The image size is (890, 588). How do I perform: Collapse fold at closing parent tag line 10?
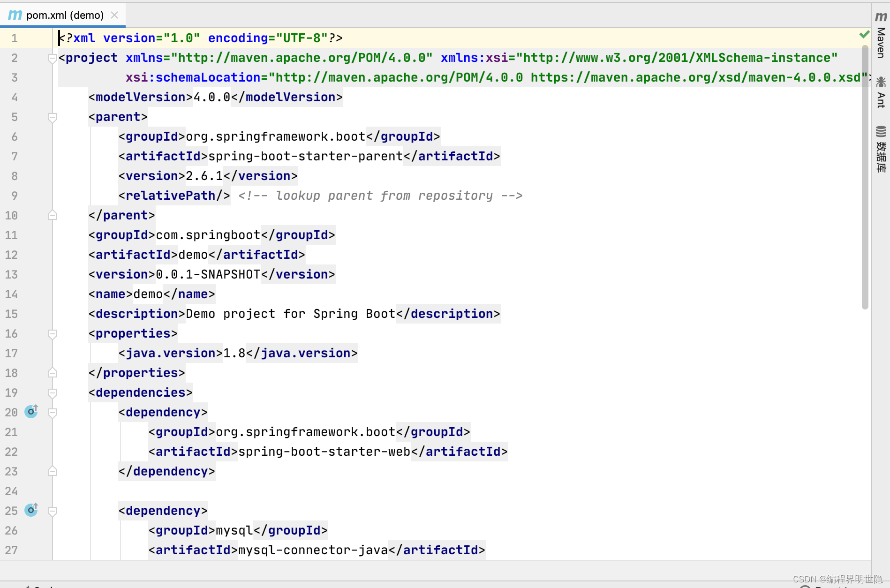53,216
